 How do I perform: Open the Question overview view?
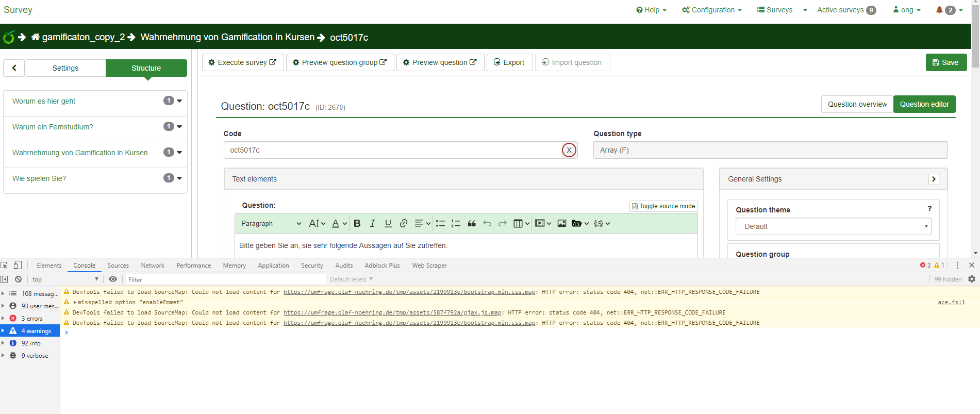click(857, 104)
